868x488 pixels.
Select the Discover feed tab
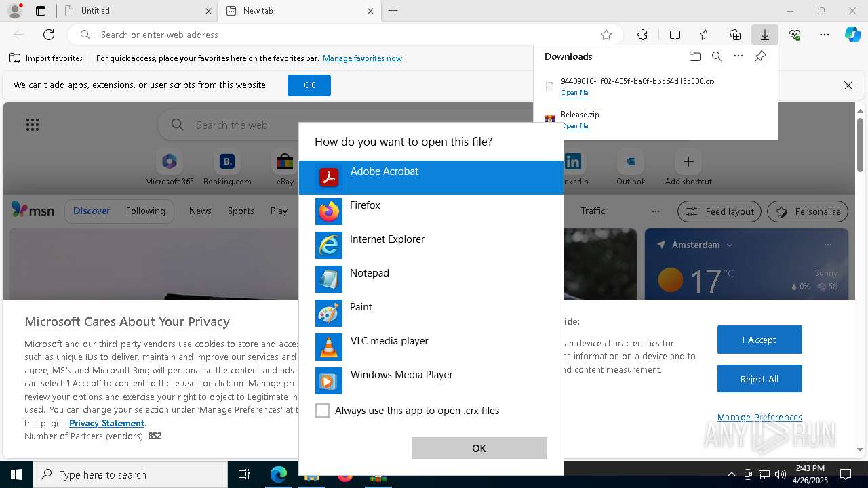tap(92, 211)
